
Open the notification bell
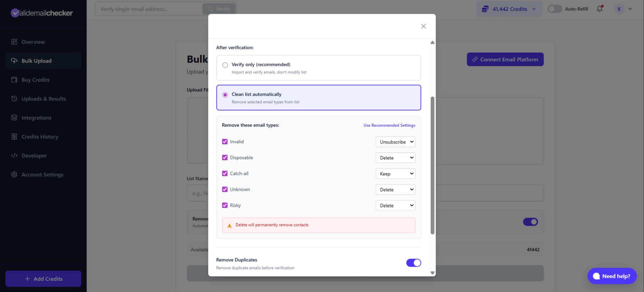coord(599,9)
